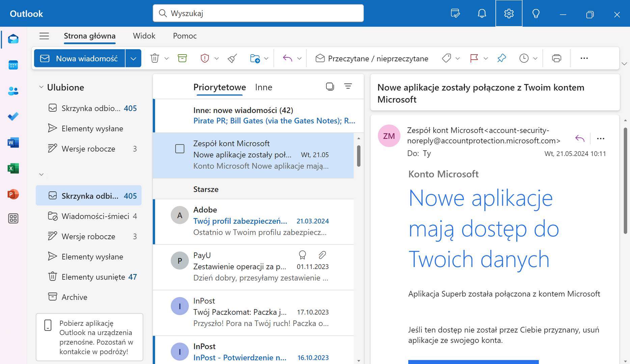630x364 pixels.
Task: Click the ZM sender avatar
Action: [x=389, y=136]
